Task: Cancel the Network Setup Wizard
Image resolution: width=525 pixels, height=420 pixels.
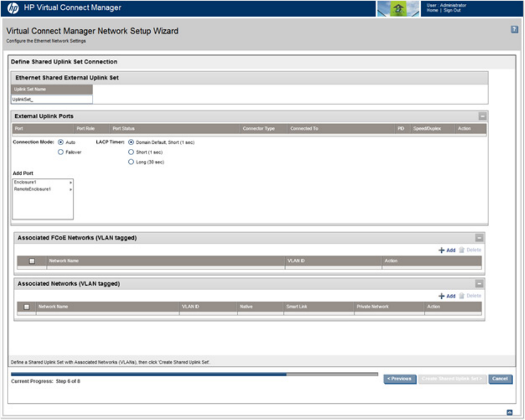Action: 500,379
